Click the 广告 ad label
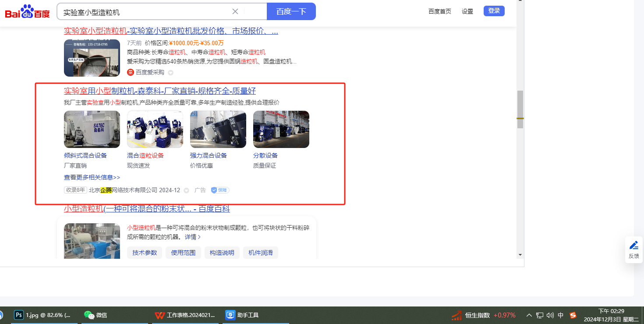Viewport: 644px width, 324px height. [200, 190]
